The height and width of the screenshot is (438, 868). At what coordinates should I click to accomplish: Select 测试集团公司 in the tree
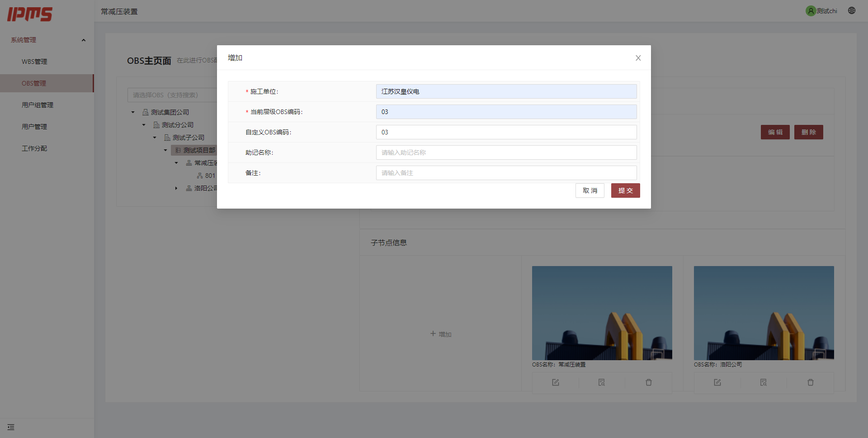(170, 112)
